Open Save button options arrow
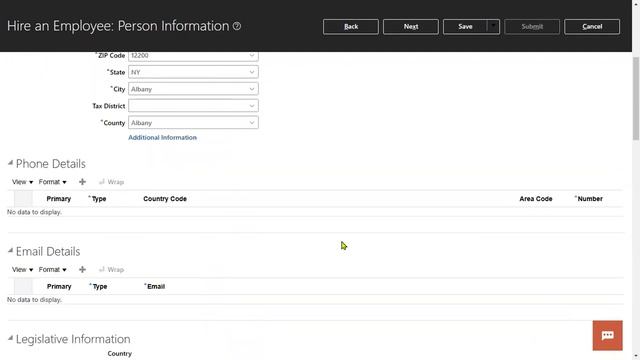 (x=493, y=27)
